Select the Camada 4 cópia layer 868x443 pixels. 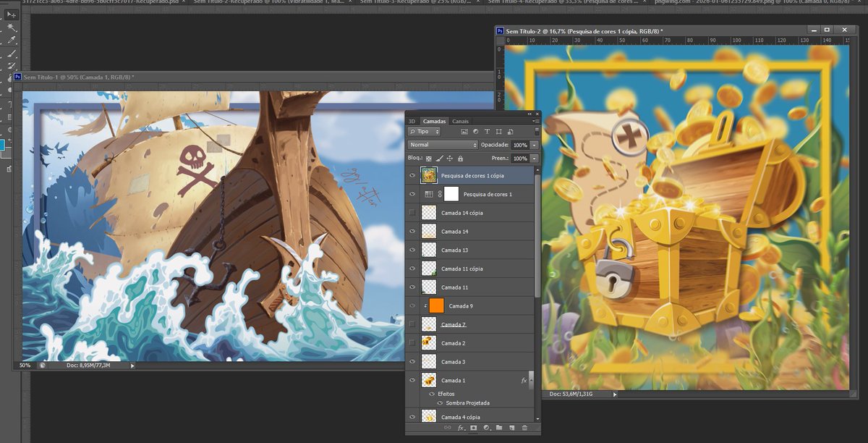click(470, 417)
